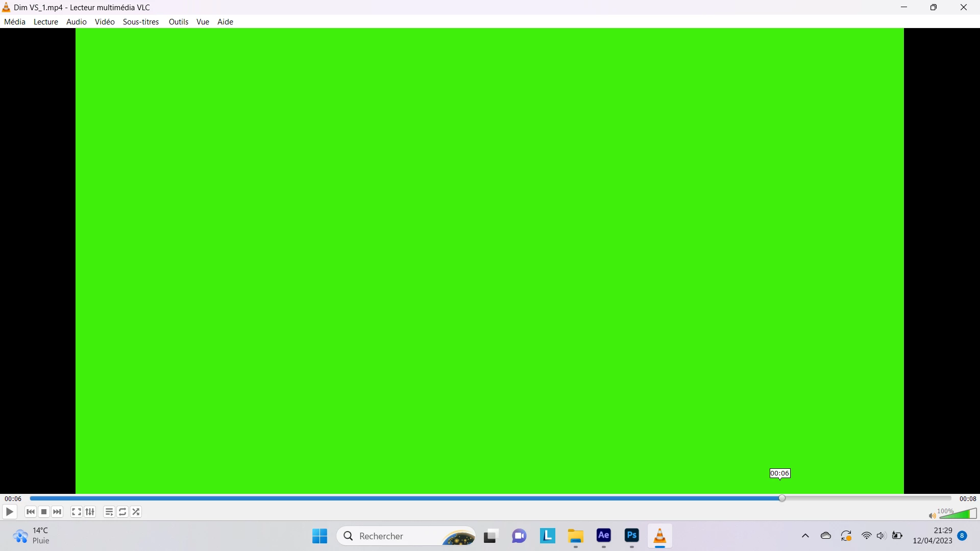The width and height of the screenshot is (980, 551).
Task: Open extended settings equalizer icon
Action: click(x=90, y=512)
